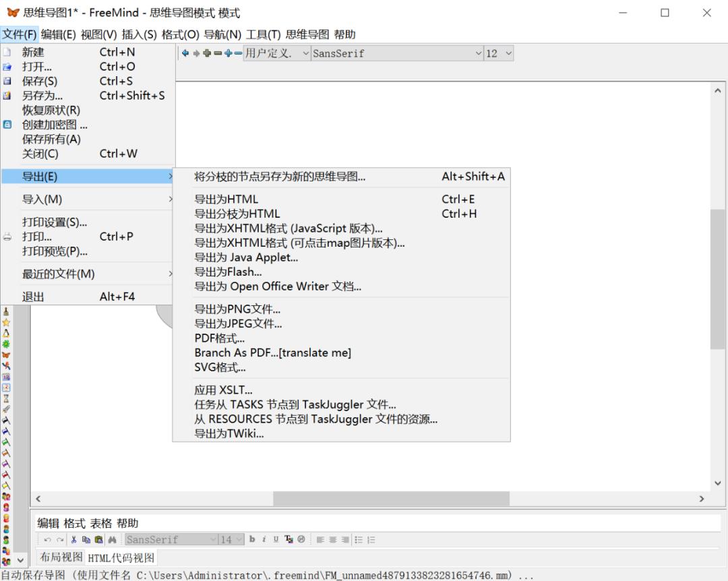Screen dimensions: 728x581
Task: Select PDF格式 export option
Action: tap(219, 338)
